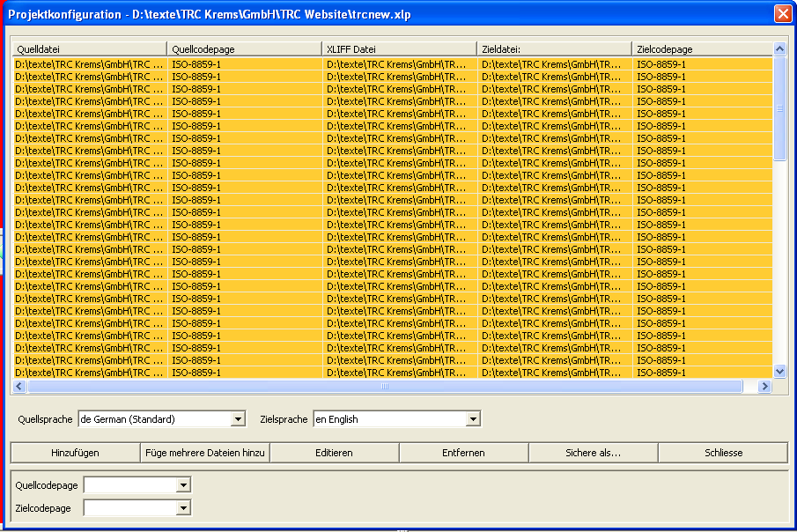Click the Editieren button
This screenshot has height=532, width=797.
334,453
